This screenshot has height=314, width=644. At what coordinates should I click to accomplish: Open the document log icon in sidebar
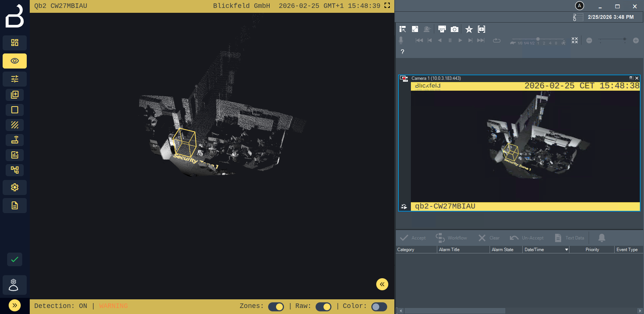(15, 206)
